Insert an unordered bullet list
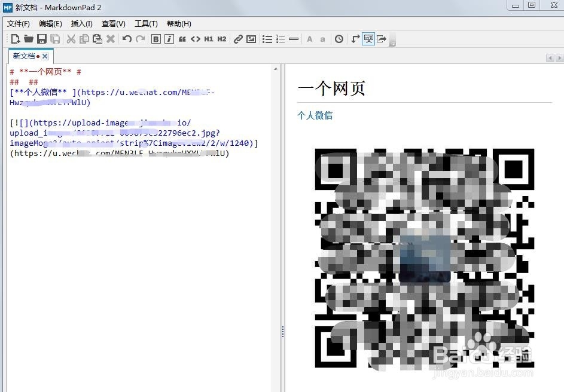The image size is (564, 392). 267,39
